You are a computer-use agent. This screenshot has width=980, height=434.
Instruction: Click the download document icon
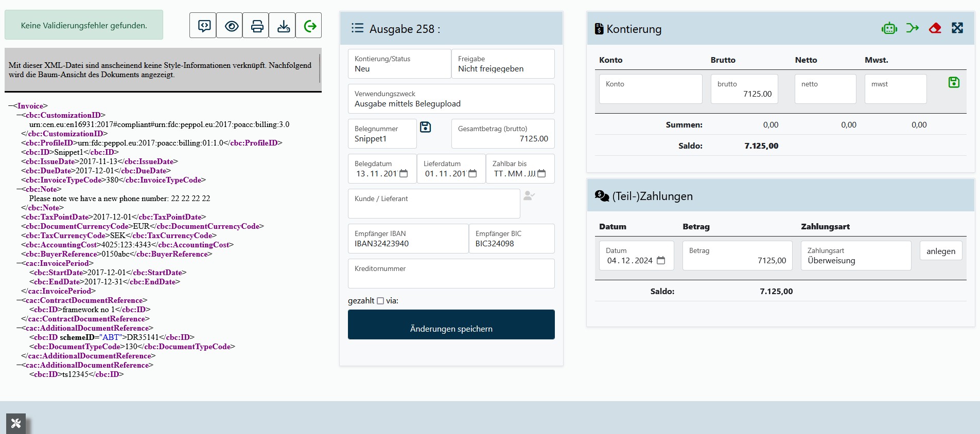pos(283,26)
